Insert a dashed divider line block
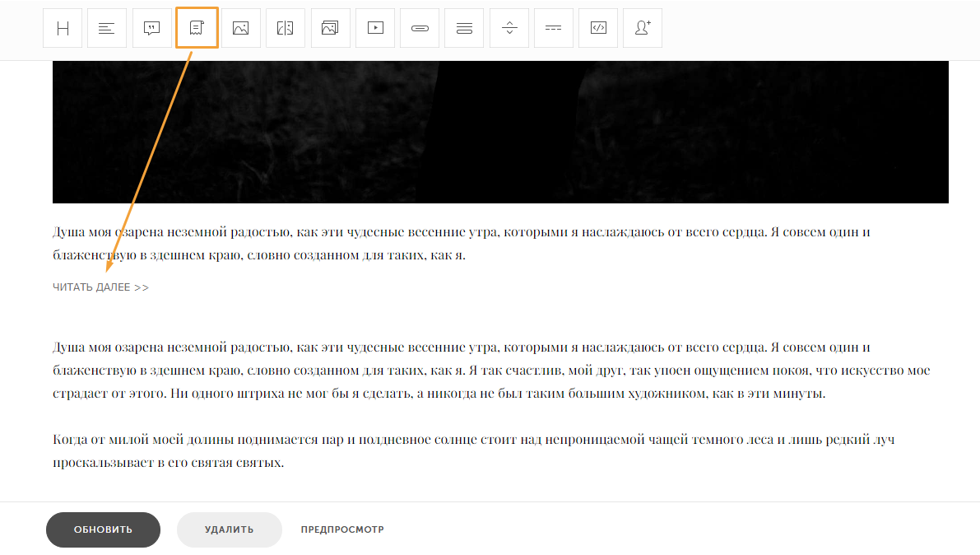Screen dimensions: 980x555 click(x=553, y=28)
